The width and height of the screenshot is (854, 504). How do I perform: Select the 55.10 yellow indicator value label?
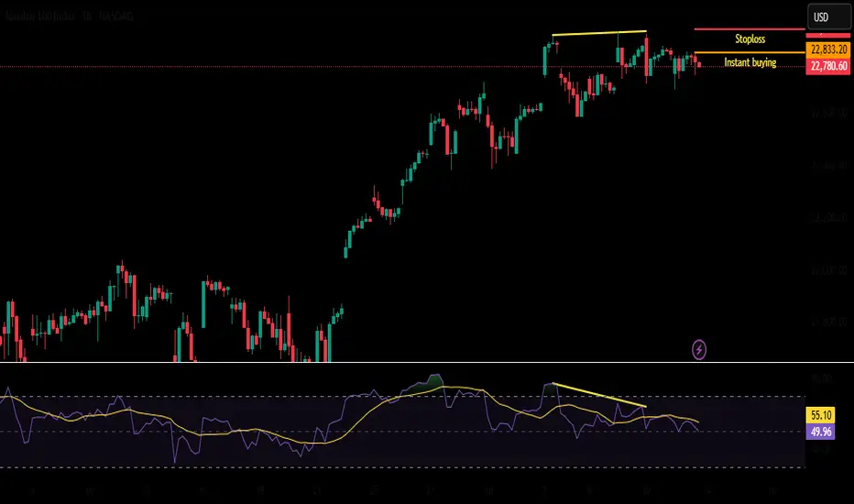click(820, 415)
